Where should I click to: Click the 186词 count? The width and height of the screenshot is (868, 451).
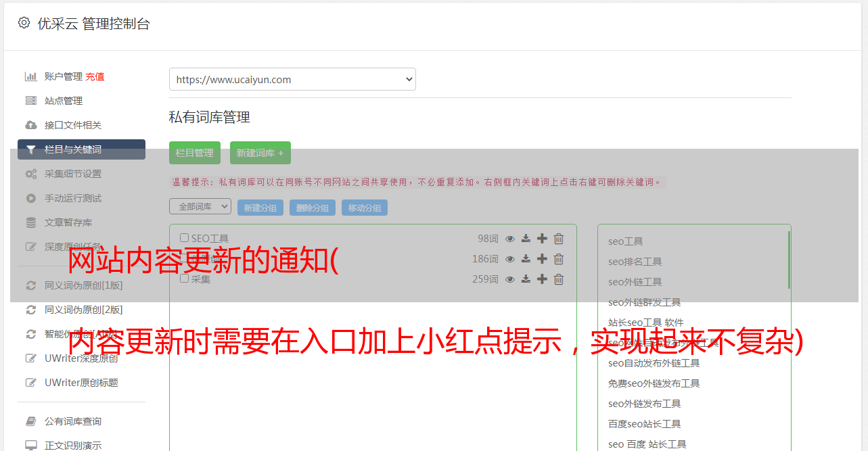coord(485,259)
